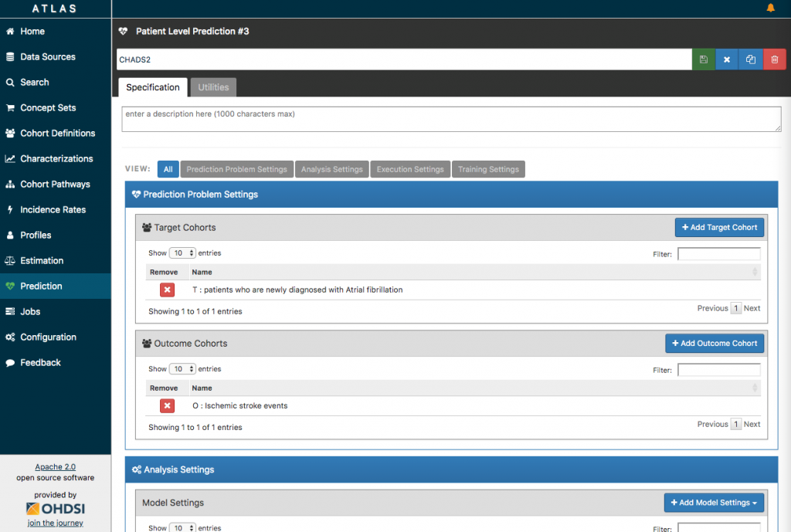Viewport: 791px width, 532px height.
Task: Click the Concept Sets cart icon
Action: [10, 108]
